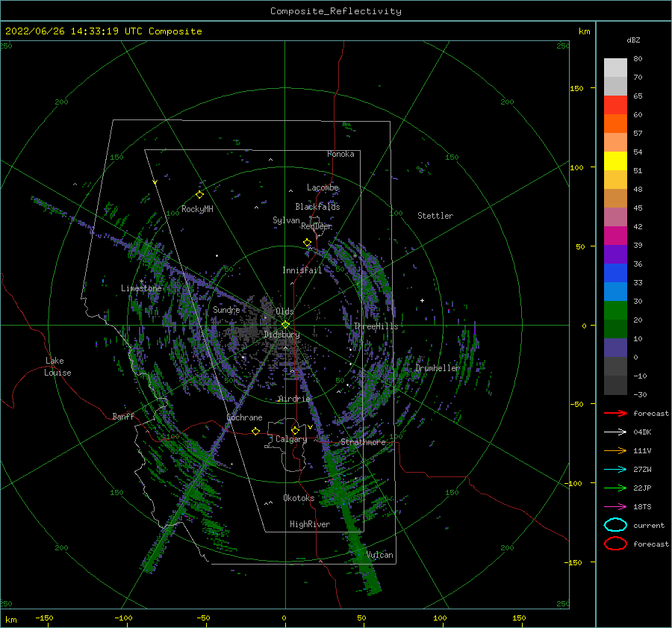
Task: Select the orange 111V arrow icon
Action: click(x=615, y=450)
